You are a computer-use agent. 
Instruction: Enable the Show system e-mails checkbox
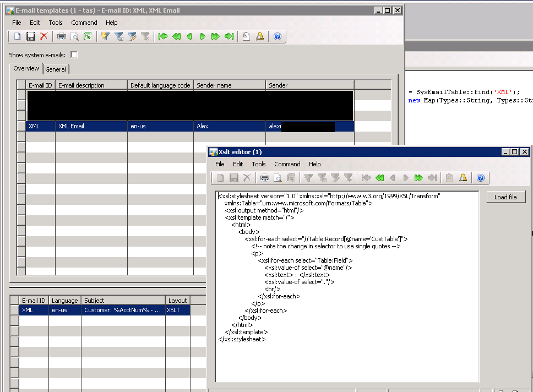coord(75,55)
